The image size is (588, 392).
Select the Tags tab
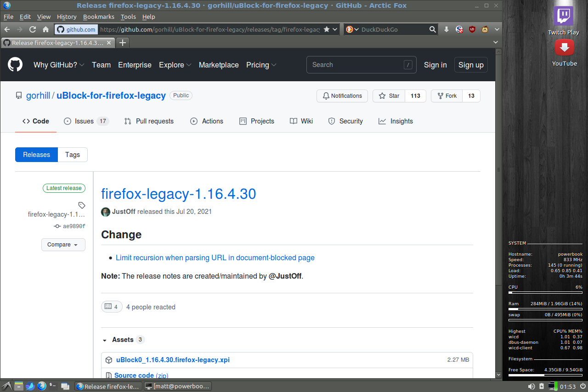coord(73,155)
